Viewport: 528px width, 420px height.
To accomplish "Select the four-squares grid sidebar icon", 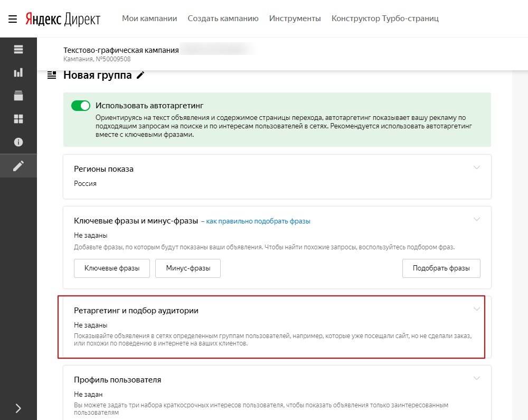I will click(18, 119).
